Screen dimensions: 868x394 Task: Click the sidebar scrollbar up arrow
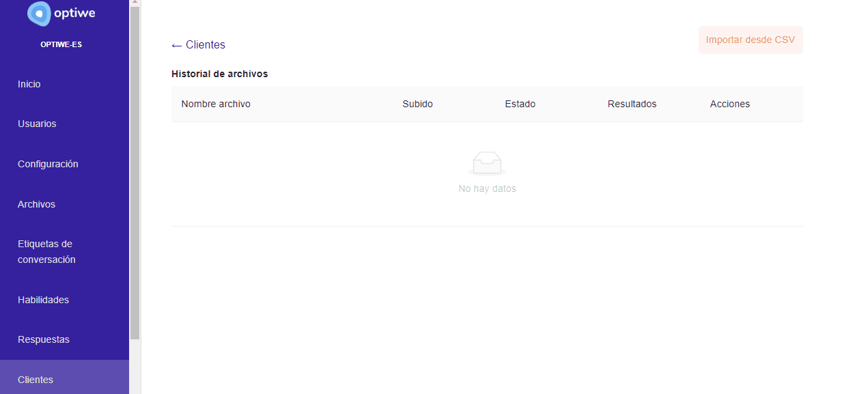135,3
